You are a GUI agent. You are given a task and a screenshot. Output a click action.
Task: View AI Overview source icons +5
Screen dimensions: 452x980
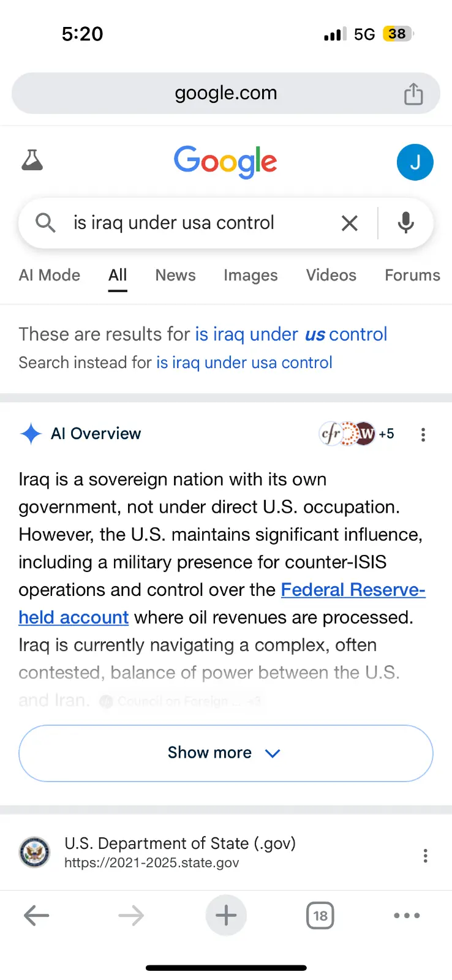[357, 434]
